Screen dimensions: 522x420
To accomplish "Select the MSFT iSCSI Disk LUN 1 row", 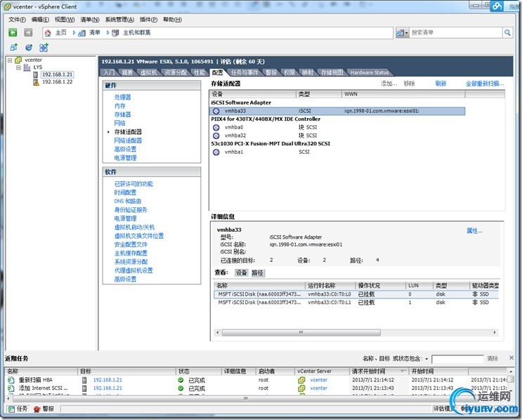I will click(x=356, y=303).
